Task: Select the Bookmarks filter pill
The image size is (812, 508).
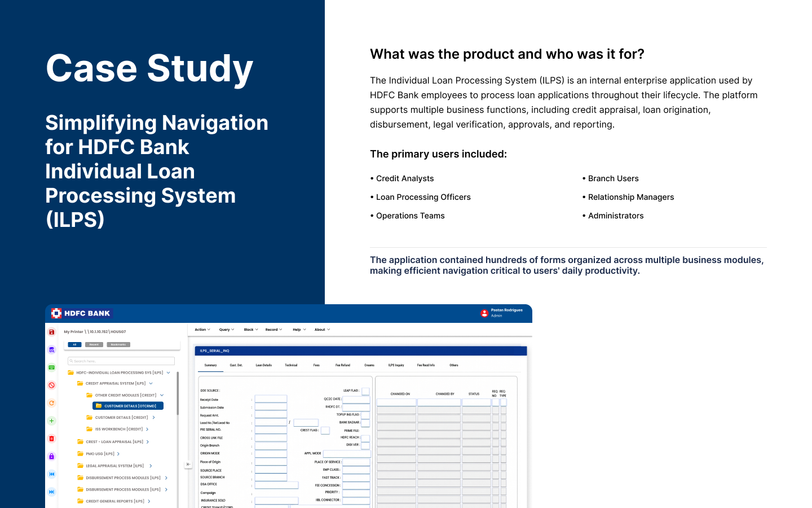Action: click(118, 344)
